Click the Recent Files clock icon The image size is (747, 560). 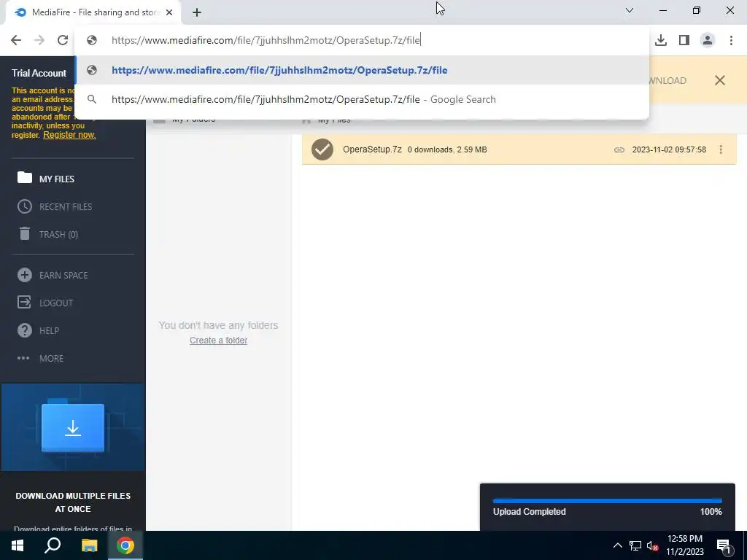click(24, 206)
